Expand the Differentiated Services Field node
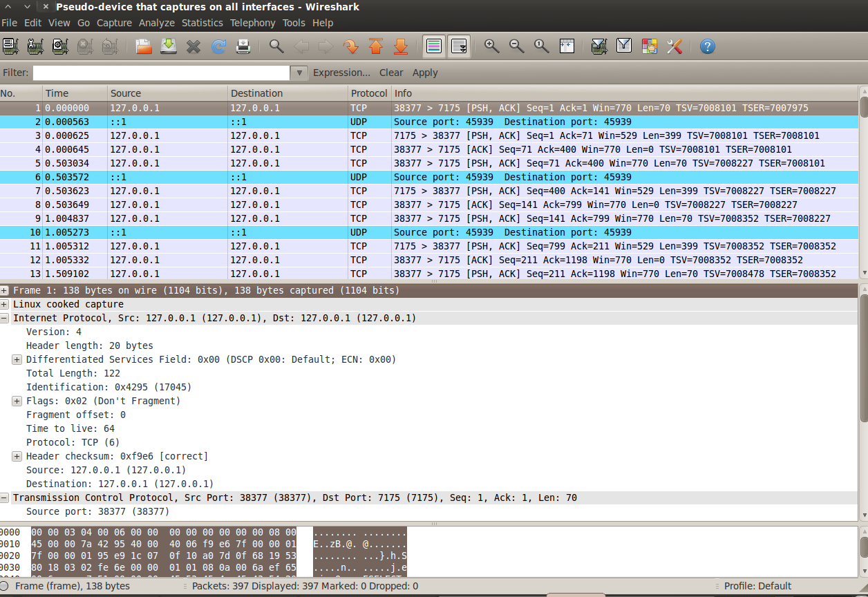The image size is (868, 597). [17, 360]
